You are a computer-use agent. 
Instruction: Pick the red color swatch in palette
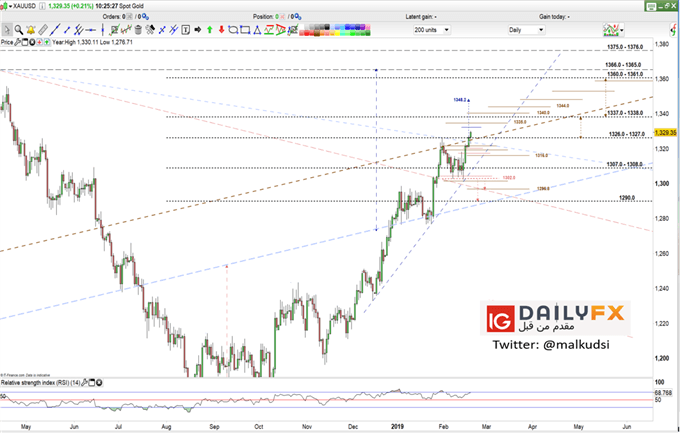[307, 33]
